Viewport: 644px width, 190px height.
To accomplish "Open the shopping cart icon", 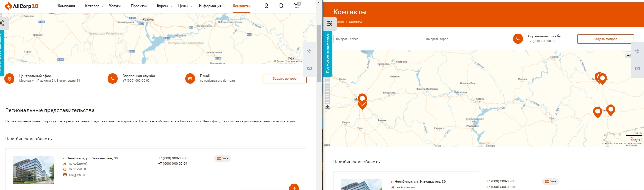I will (x=297, y=6).
